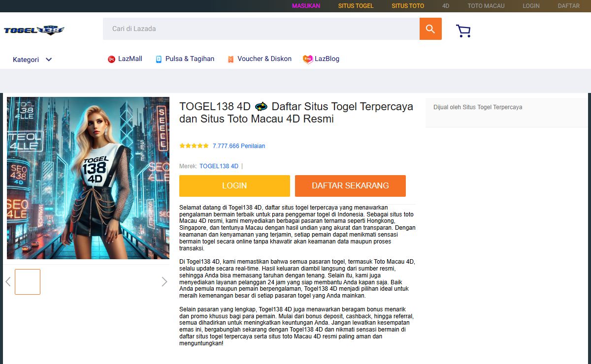Screen dimensions: 591x364
Task: Click the Dijual oleh Situs Togel Terpercaya text
Action: point(478,107)
